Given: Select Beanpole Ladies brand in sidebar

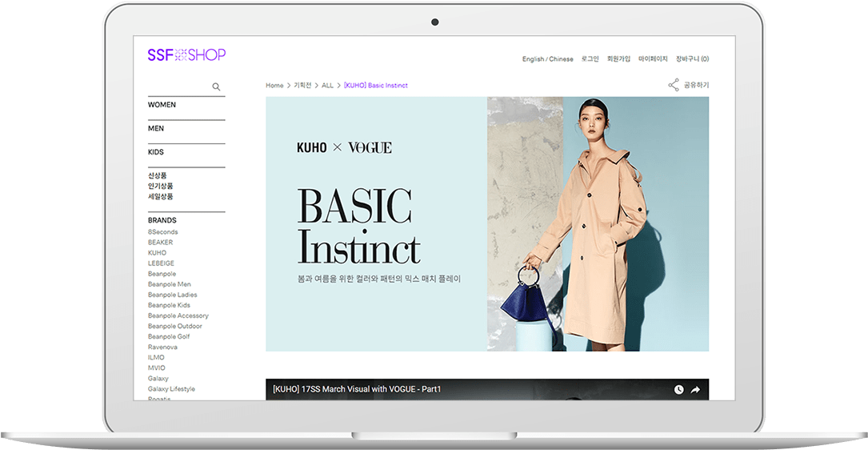Looking at the screenshot, I should 172,295.
